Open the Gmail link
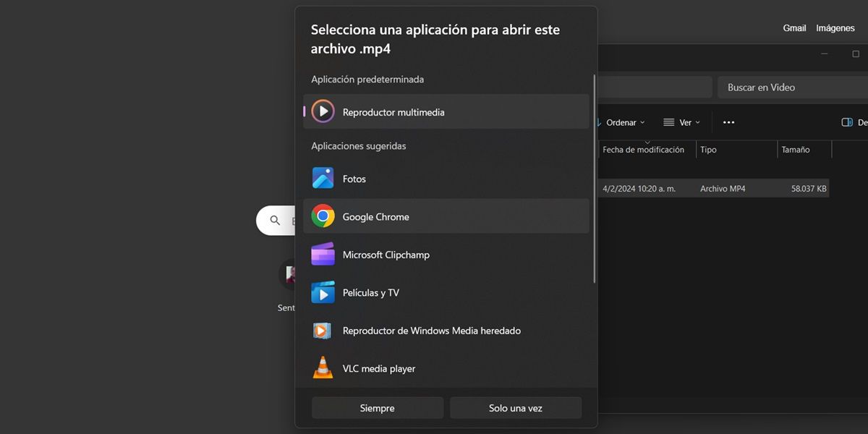Screen dimensions: 868x434 794,28
